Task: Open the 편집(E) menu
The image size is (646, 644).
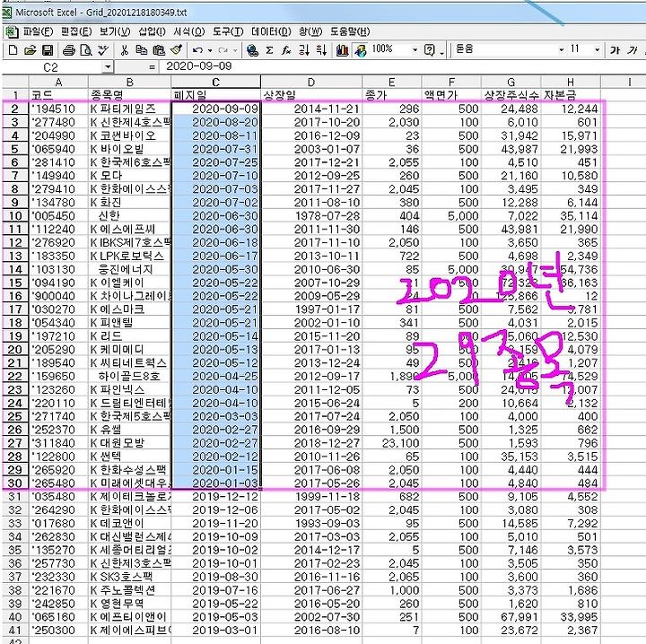Action: [76, 31]
